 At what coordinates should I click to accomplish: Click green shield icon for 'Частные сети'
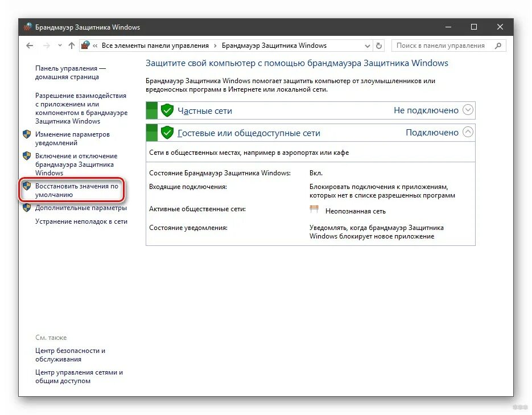point(167,110)
